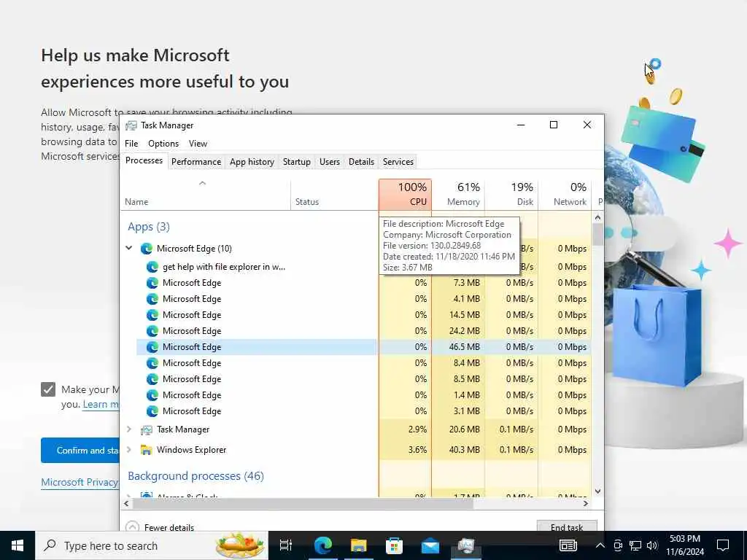Click the scroll down arrow of the process list
747x560 pixels.
(598, 491)
